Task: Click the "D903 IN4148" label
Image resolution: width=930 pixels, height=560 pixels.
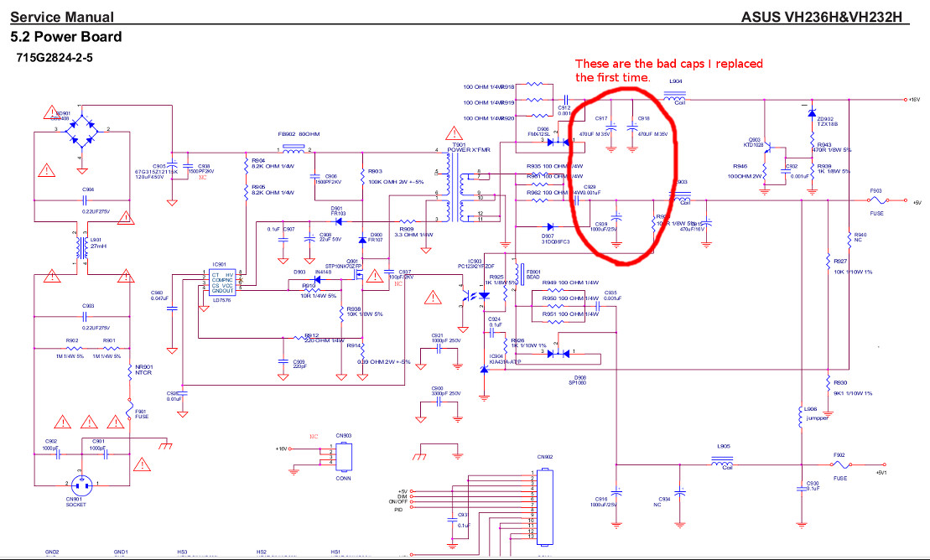Action: click(x=313, y=272)
